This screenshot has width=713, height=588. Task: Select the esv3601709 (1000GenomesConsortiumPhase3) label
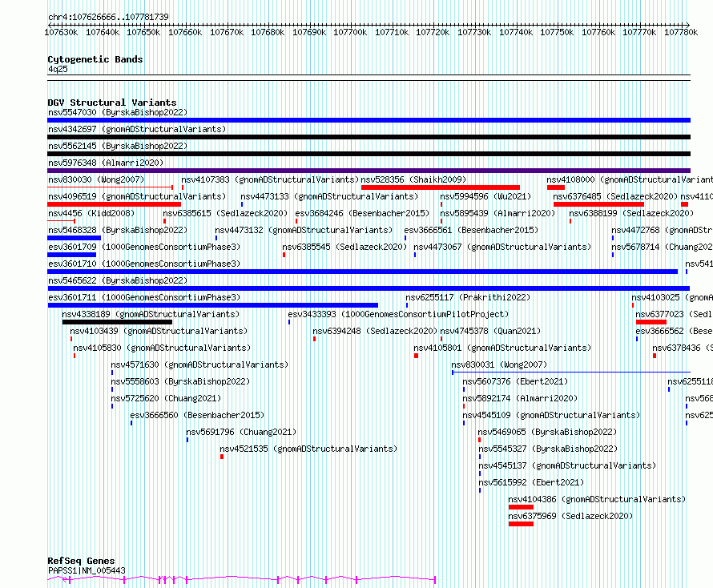[x=144, y=247]
